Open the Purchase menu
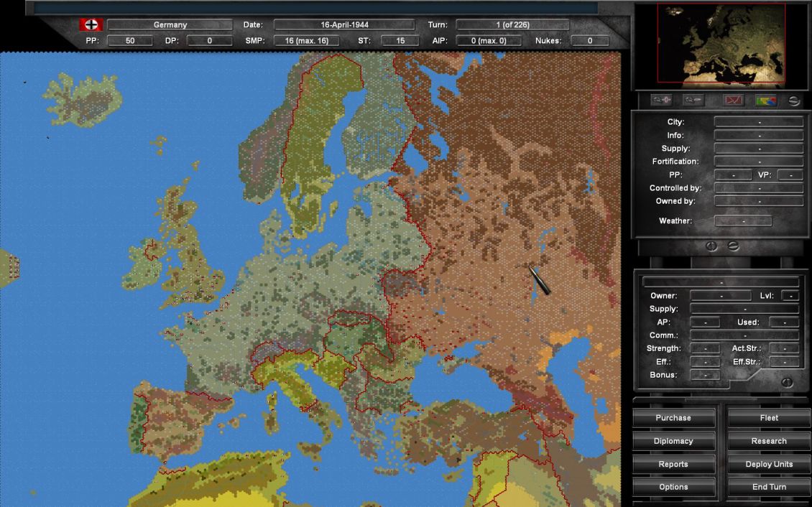The height and width of the screenshot is (507, 812). (673, 417)
